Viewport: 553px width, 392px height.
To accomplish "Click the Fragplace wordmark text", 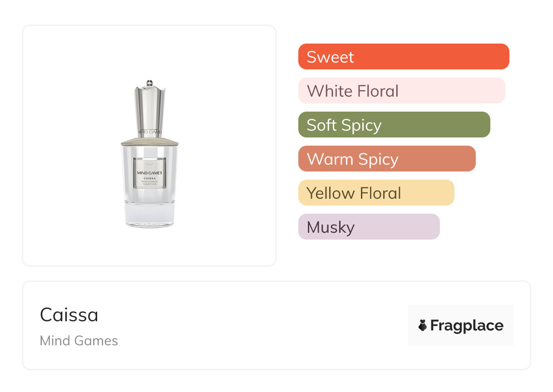I will 467,325.
